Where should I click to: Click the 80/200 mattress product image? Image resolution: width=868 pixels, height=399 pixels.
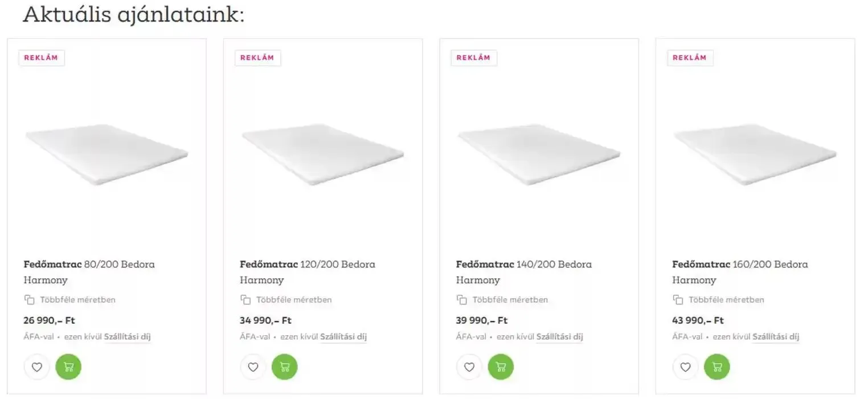107,154
